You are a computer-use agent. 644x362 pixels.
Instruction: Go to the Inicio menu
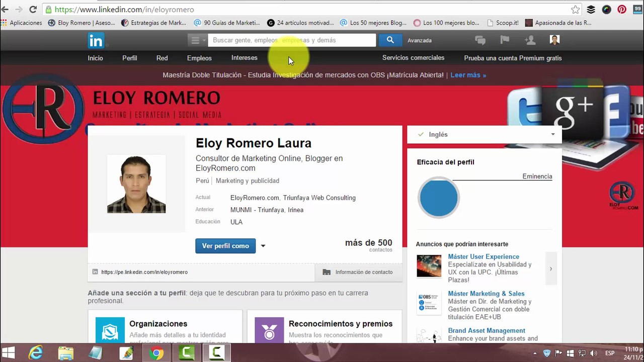95,58
